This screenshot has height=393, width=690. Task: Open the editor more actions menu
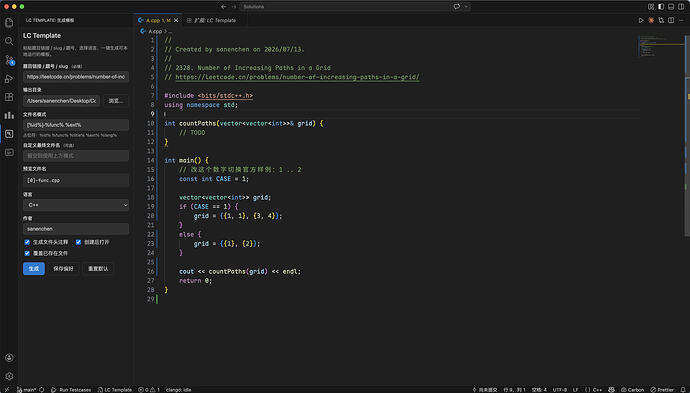(681, 20)
